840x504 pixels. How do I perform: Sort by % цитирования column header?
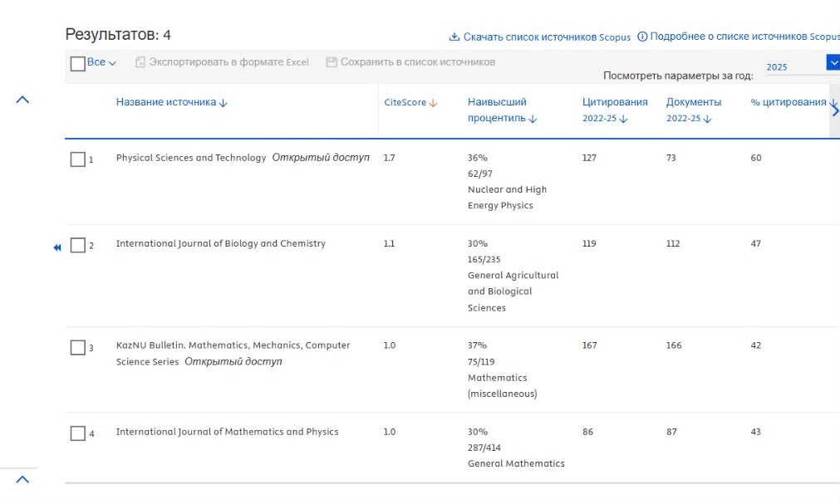click(x=788, y=102)
